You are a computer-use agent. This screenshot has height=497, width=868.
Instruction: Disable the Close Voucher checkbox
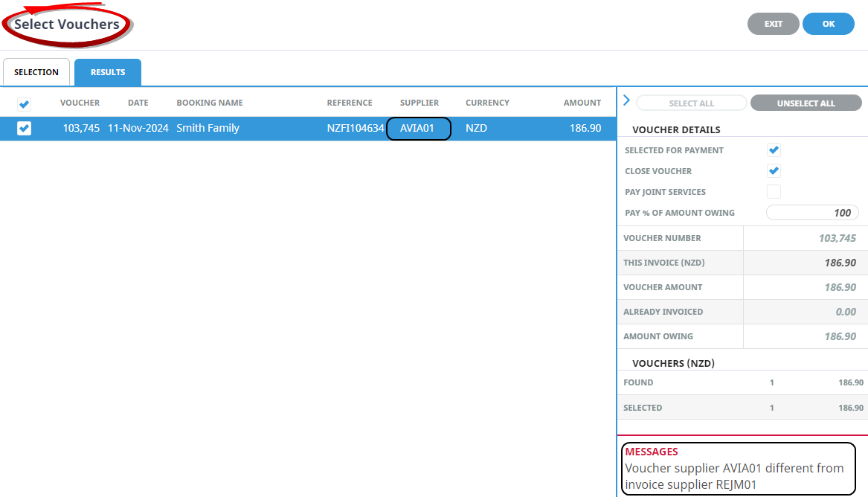[774, 171]
